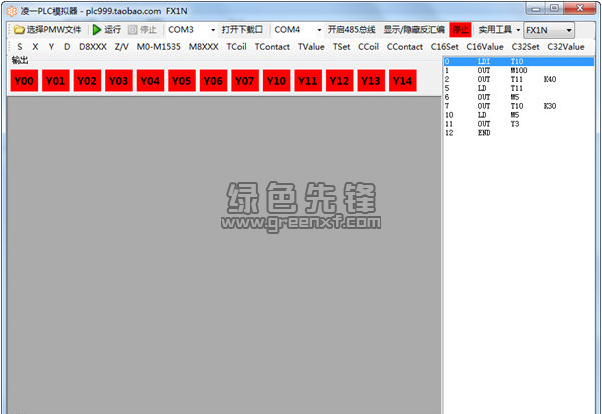Toggle 显示/隐藏反汇编 panel
602x414 pixels.
click(x=414, y=30)
